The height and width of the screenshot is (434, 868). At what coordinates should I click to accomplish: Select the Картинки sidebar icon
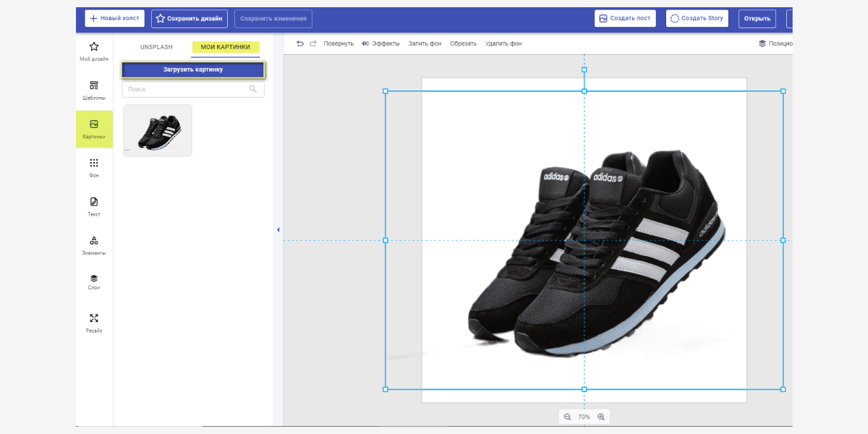pos(94,124)
